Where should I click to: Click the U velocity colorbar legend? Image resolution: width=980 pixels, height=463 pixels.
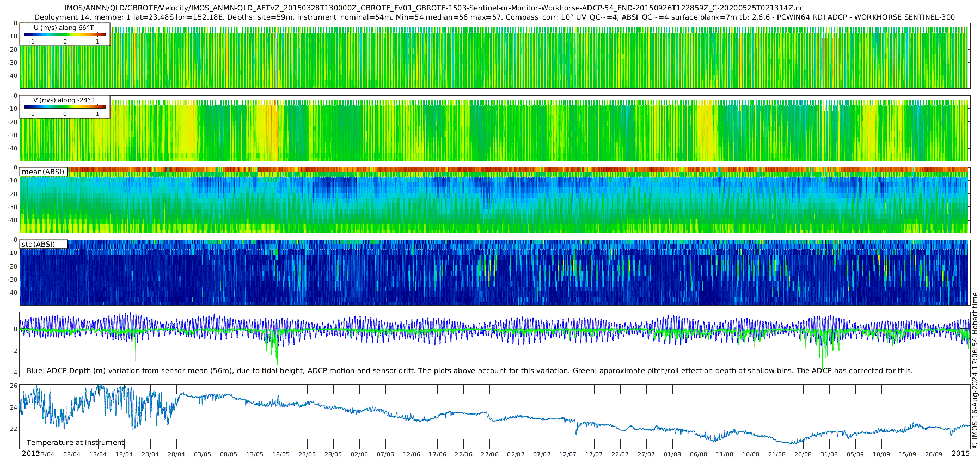point(65,35)
